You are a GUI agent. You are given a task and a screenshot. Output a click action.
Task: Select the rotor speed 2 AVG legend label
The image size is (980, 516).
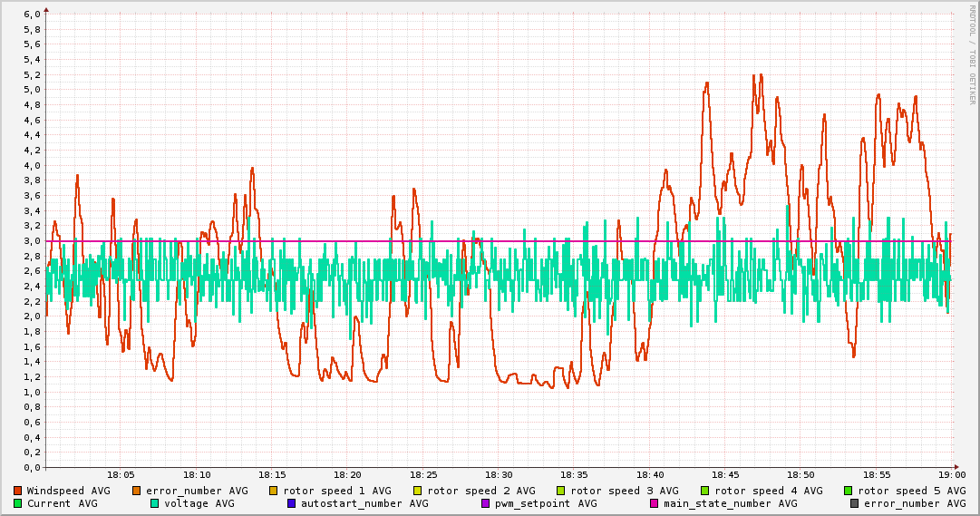[480, 491]
